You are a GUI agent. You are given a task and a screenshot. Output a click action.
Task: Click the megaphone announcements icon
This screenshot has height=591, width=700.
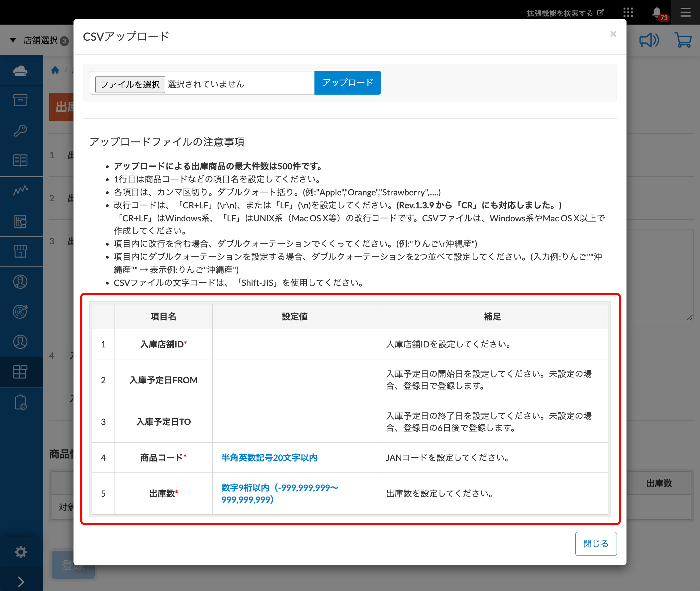click(x=649, y=40)
